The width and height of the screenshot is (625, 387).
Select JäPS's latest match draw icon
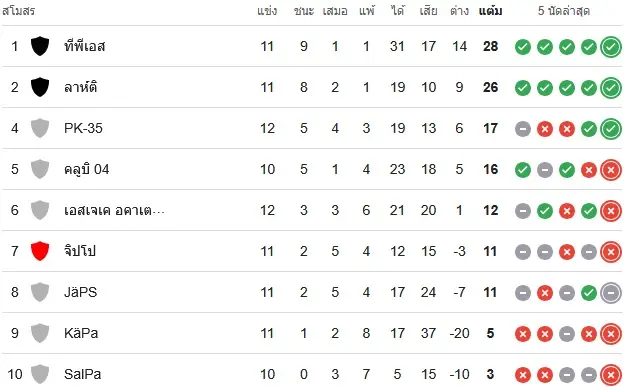point(611,293)
